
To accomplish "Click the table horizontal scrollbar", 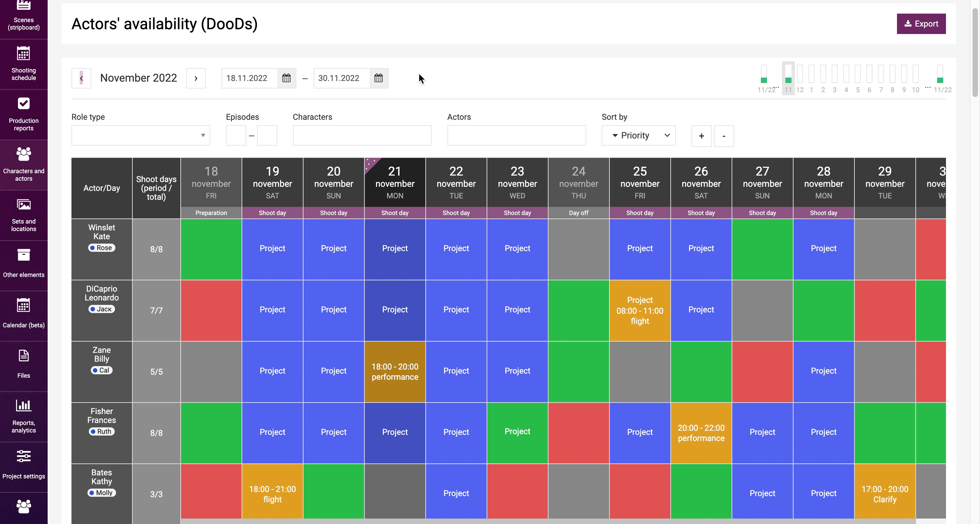I will point(548,521).
